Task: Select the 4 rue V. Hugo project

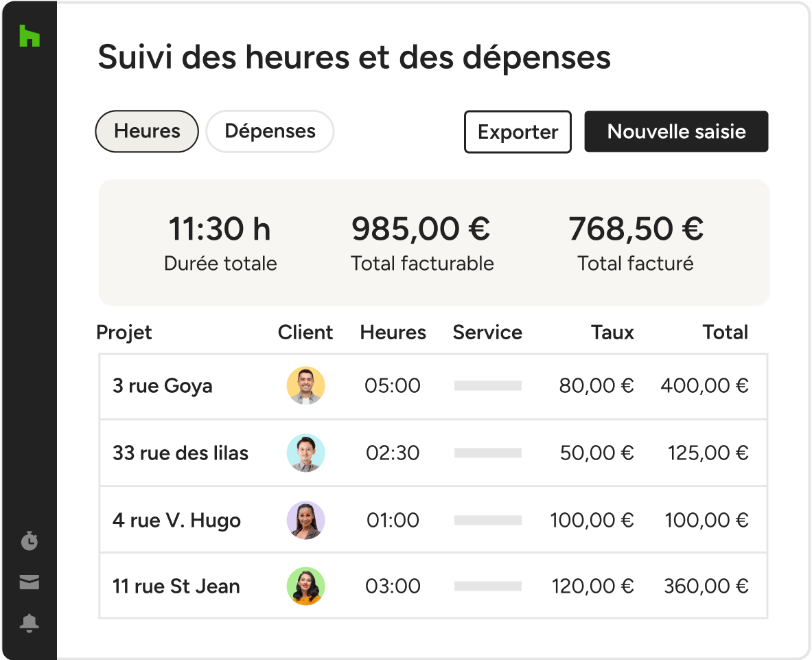Action: [176, 521]
